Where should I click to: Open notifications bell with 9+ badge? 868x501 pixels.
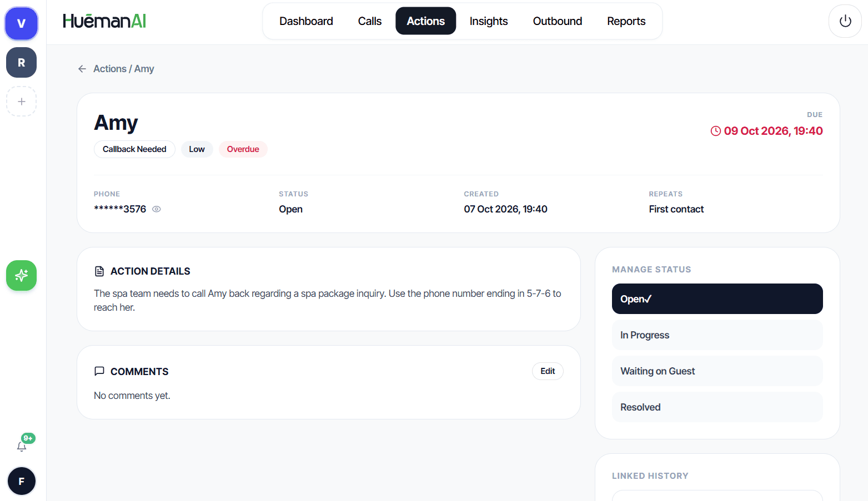pos(22,445)
